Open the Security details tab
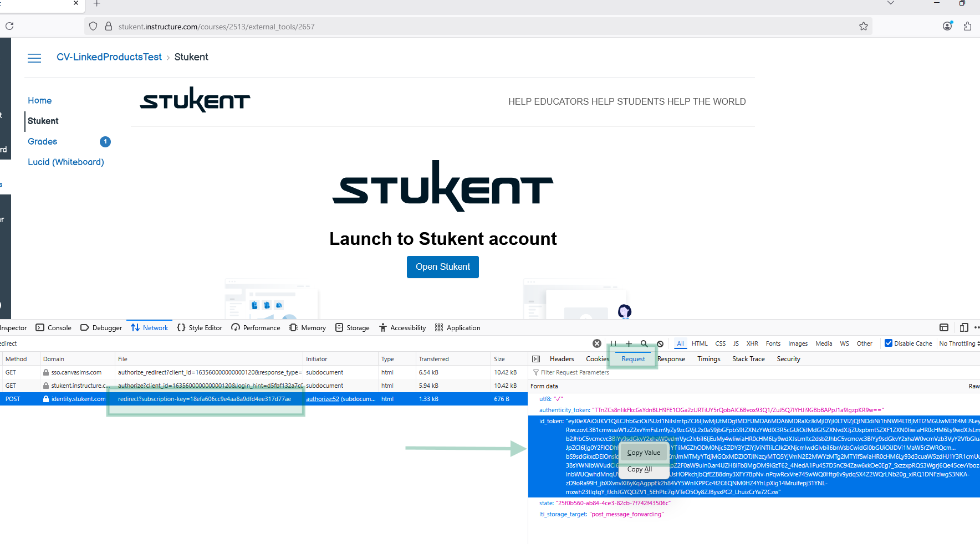The height and width of the screenshot is (544, 980). (x=788, y=359)
